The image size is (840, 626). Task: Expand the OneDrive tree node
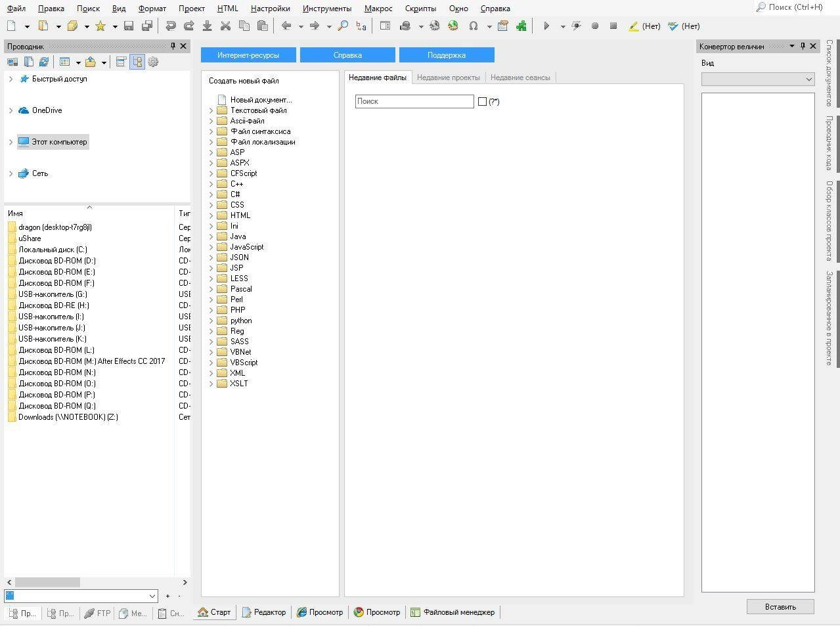11,110
